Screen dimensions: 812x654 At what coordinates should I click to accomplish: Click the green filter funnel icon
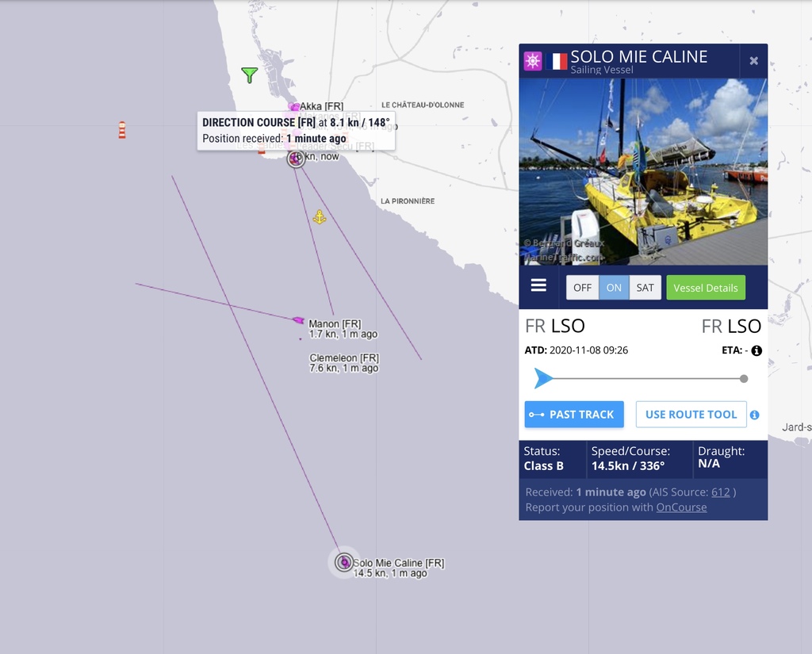coord(250,75)
